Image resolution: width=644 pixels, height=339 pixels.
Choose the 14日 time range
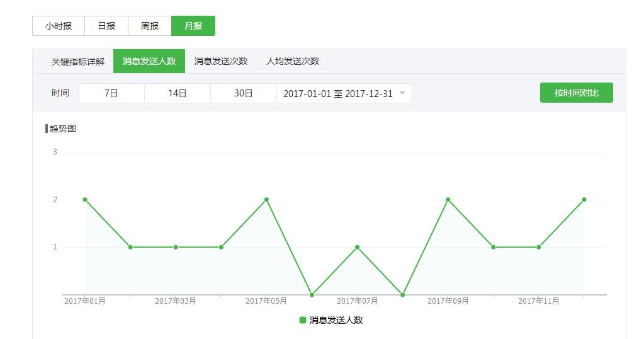point(178,93)
